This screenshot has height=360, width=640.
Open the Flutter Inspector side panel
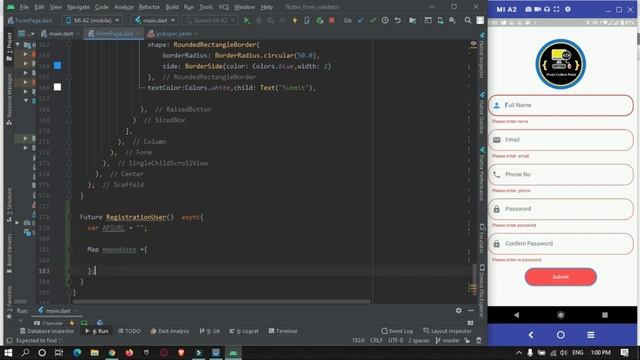tap(482, 56)
